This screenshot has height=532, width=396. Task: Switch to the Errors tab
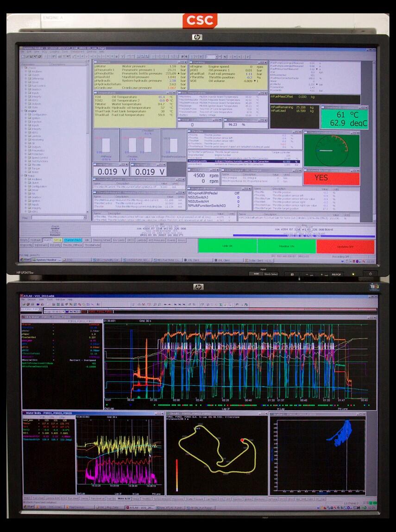click(182, 240)
